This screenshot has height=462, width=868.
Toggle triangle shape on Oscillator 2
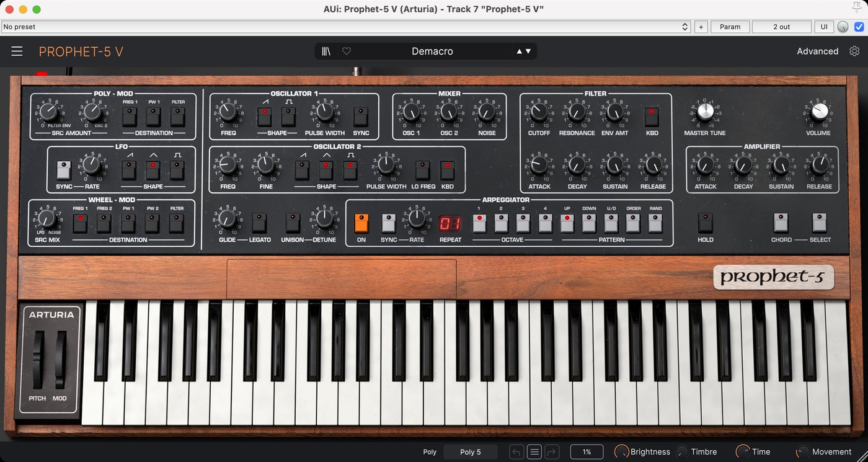tap(326, 169)
